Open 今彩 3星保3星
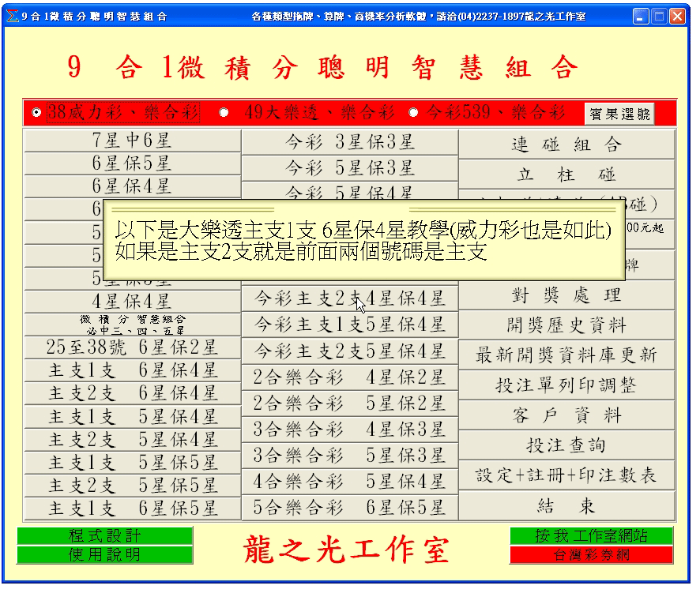This screenshot has width=700, height=593. coord(350,142)
